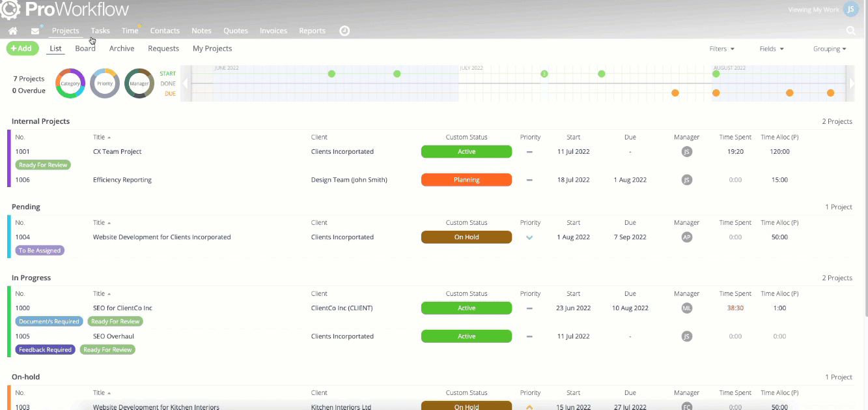Click the Design Team (John Smith) client
Viewport: 868px width, 410px height.
[x=349, y=180]
